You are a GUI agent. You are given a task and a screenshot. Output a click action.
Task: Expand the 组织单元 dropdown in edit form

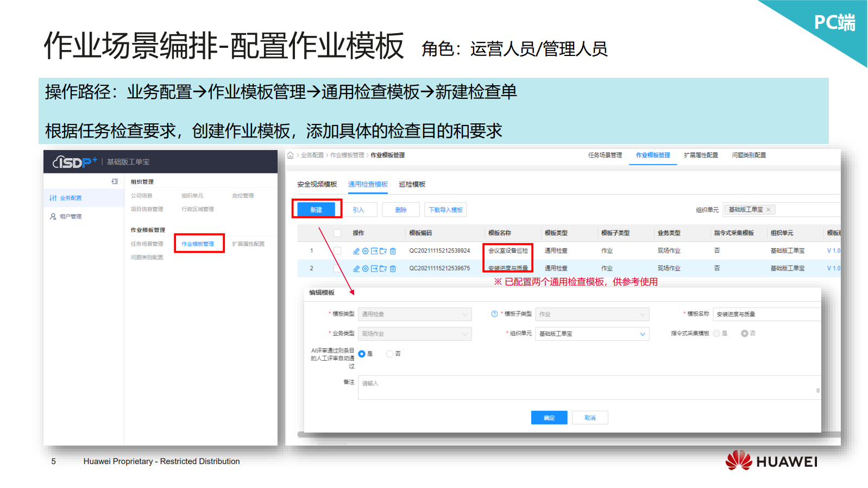(x=593, y=334)
